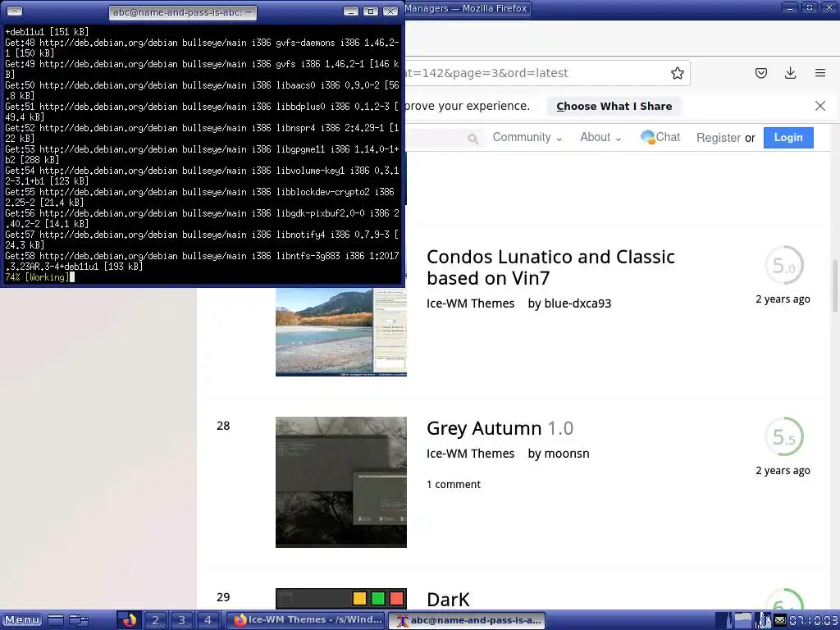The width and height of the screenshot is (840, 630).
Task: Click rank number 29 beside DarK
Action: [x=223, y=597]
